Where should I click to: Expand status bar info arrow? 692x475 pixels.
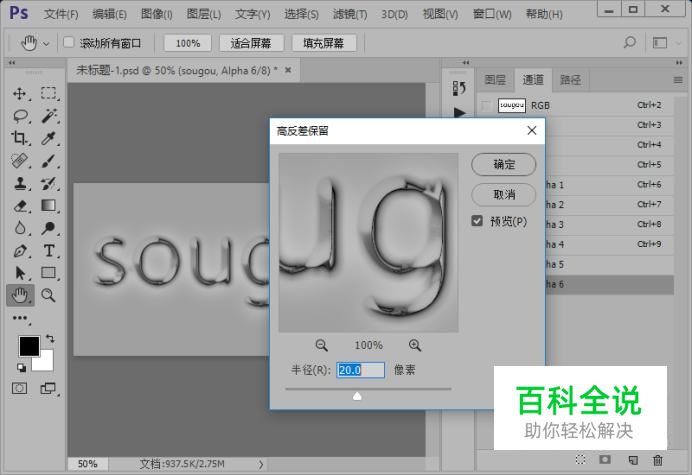coord(261,464)
